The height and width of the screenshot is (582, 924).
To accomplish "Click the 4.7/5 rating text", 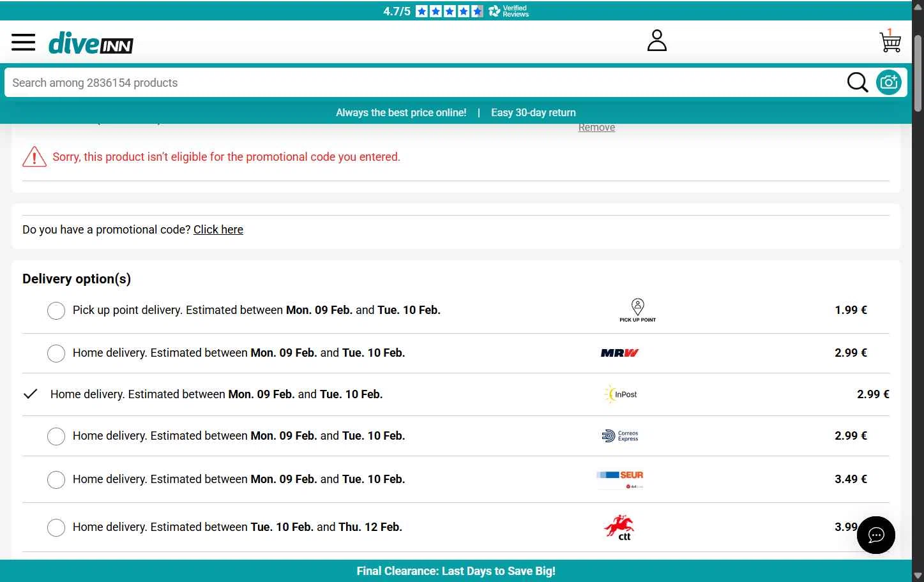I will coord(397,11).
